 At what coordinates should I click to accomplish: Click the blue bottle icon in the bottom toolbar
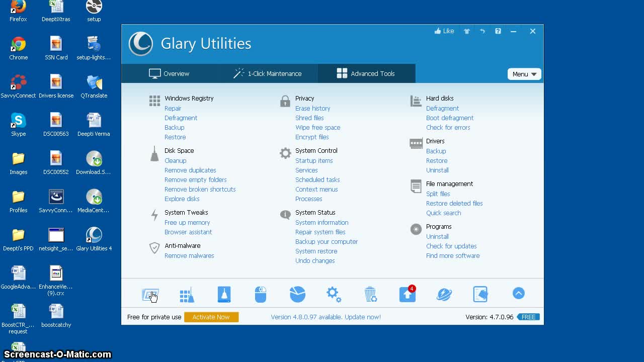pos(224,294)
